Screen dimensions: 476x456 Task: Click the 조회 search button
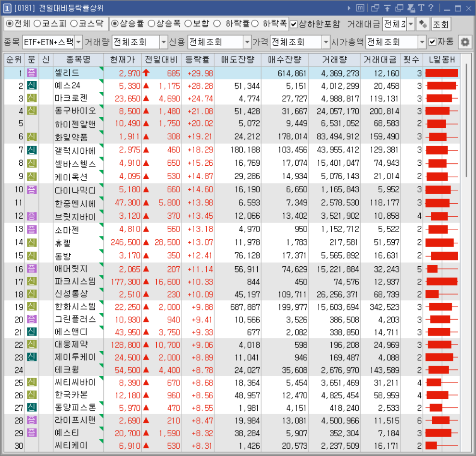pyautogui.click(x=441, y=25)
